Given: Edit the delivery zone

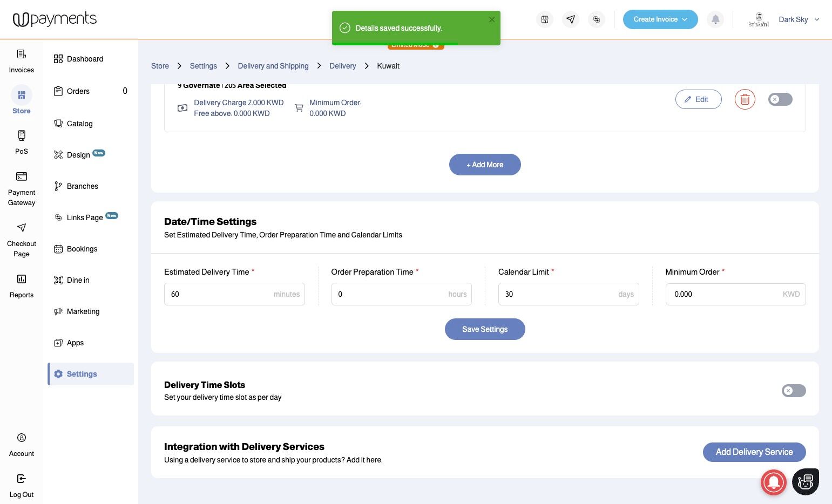Looking at the screenshot, I should point(699,99).
